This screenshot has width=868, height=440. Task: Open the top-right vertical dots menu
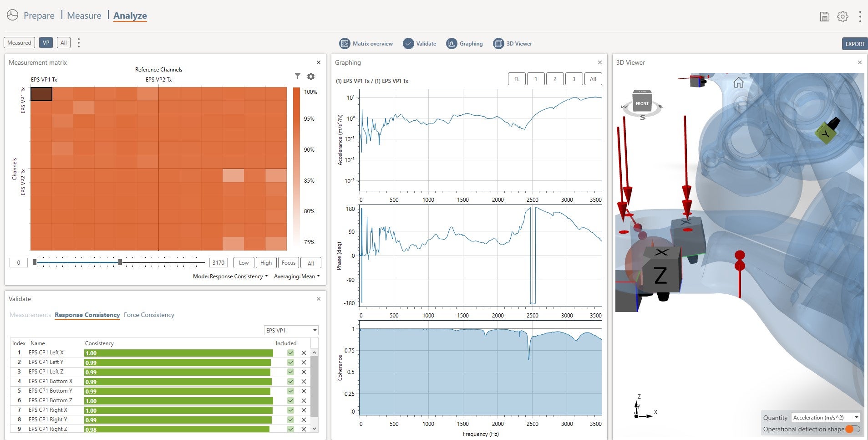[860, 16]
